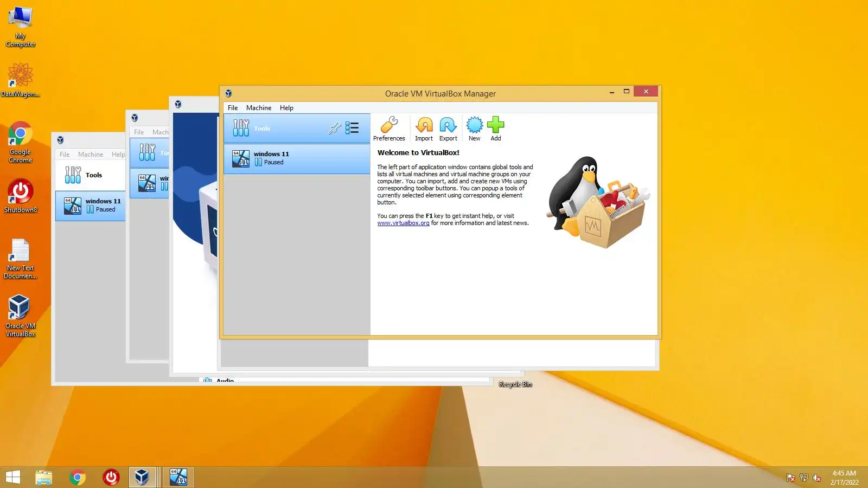Click the Import appliance toolbar icon
This screenshot has height=488, width=868.
424,129
